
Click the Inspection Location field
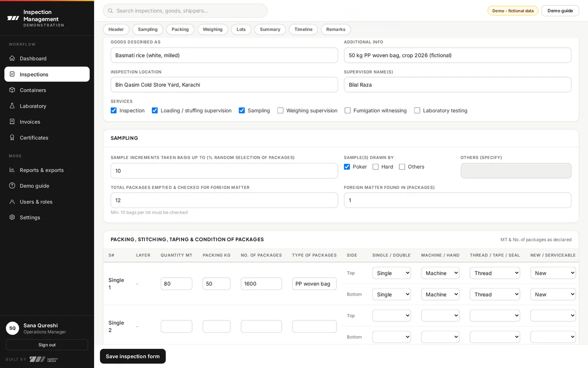(x=224, y=85)
